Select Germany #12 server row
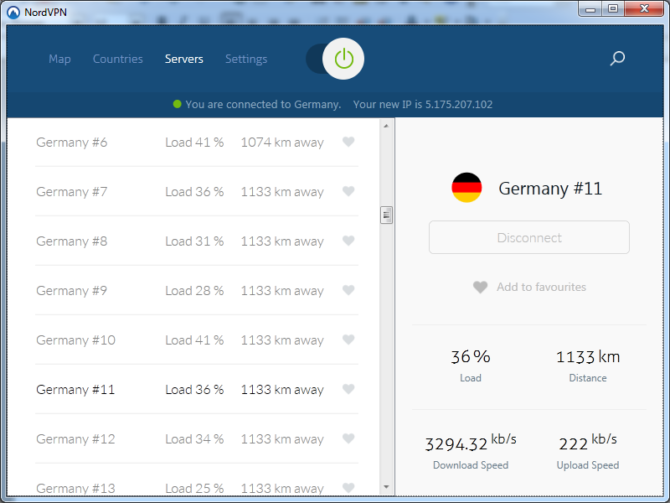The height and width of the screenshot is (503, 670). (x=197, y=439)
